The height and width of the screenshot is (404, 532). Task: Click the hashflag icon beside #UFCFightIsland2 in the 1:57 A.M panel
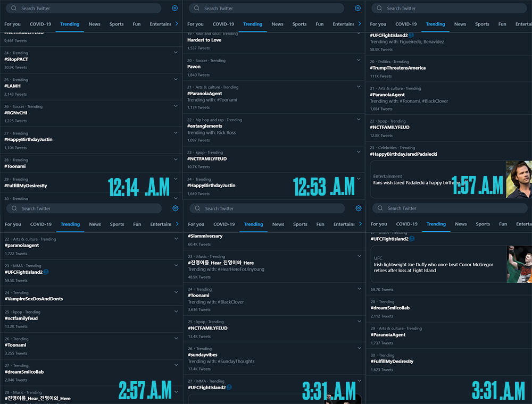(411, 35)
